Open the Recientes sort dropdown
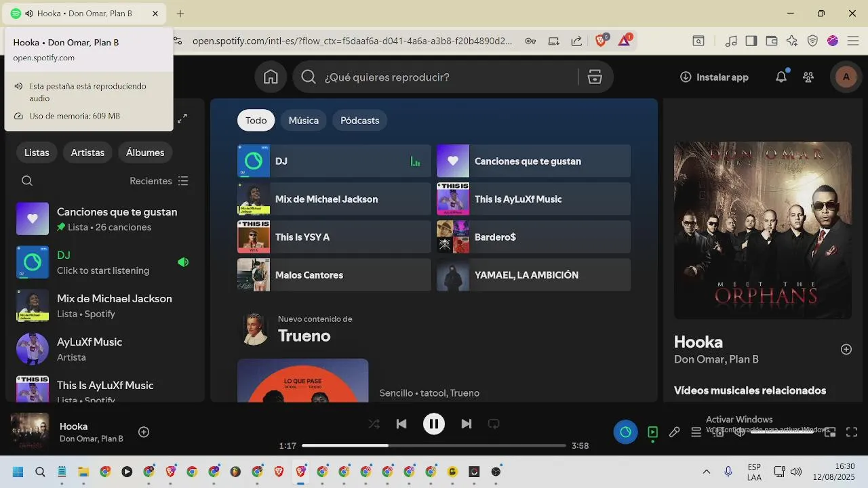Image resolution: width=868 pixels, height=488 pixels. point(159,181)
